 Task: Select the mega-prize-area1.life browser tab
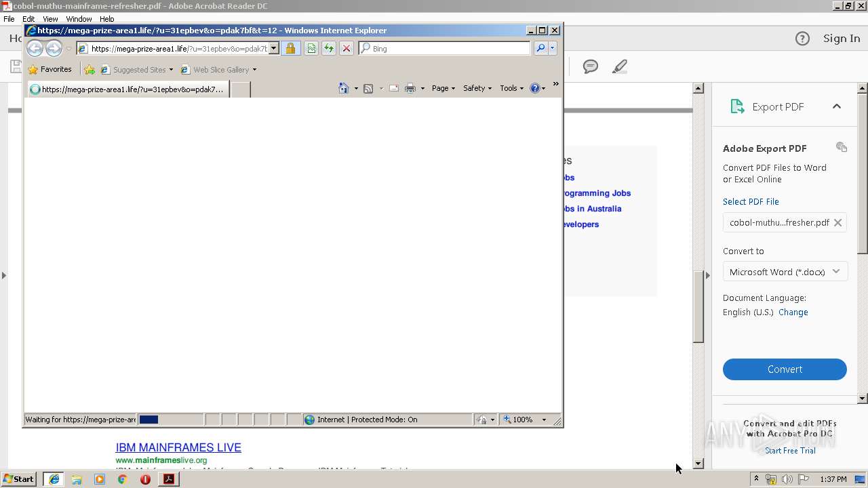pyautogui.click(x=128, y=89)
